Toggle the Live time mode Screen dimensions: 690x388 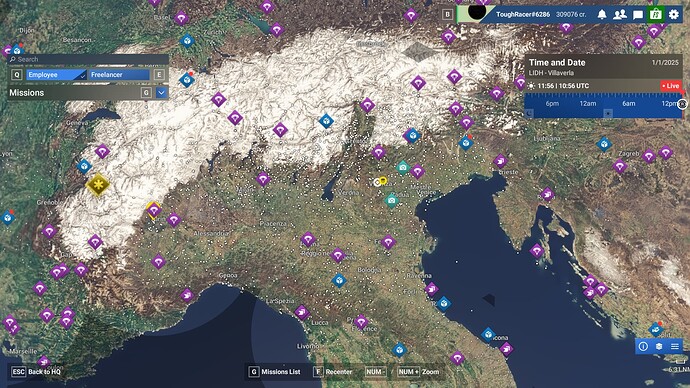tap(671, 86)
